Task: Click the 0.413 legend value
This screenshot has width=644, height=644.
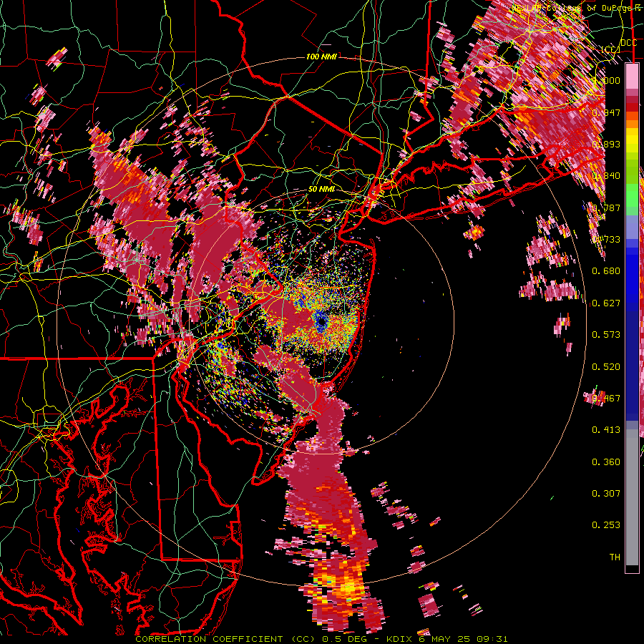Action: tap(606, 430)
